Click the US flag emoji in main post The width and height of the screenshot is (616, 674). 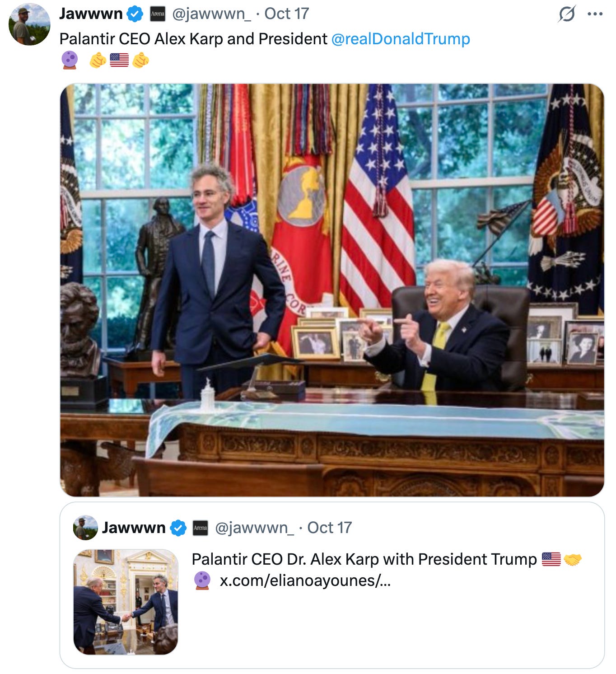tap(119, 60)
